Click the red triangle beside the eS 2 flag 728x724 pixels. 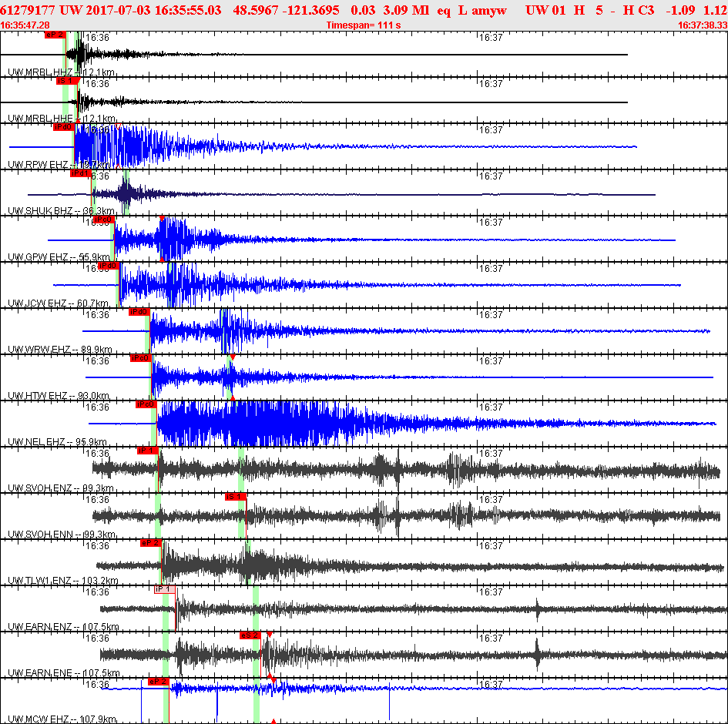pyautogui.click(x=270, y=634)
